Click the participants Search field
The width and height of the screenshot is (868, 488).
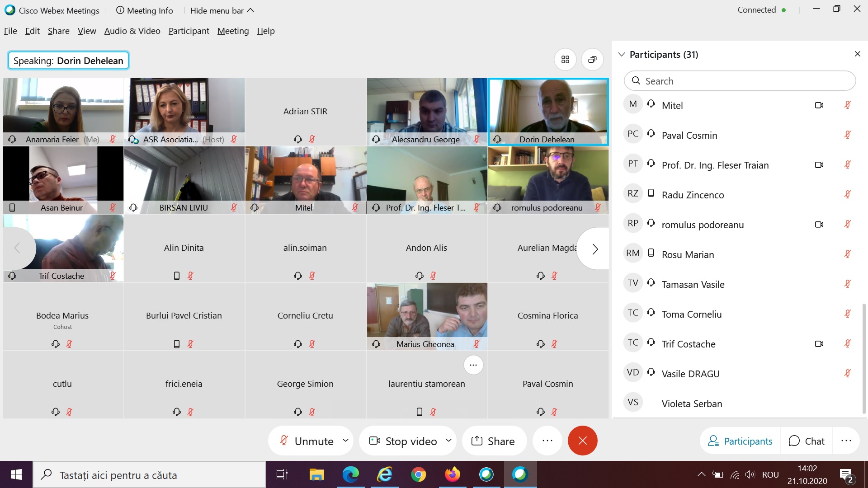(x=740, y=81)
